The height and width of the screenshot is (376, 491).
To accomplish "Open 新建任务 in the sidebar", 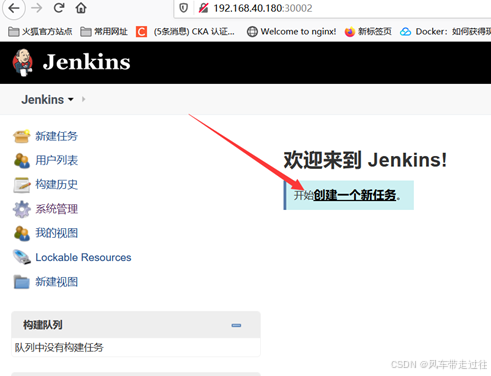I will 57,136.
